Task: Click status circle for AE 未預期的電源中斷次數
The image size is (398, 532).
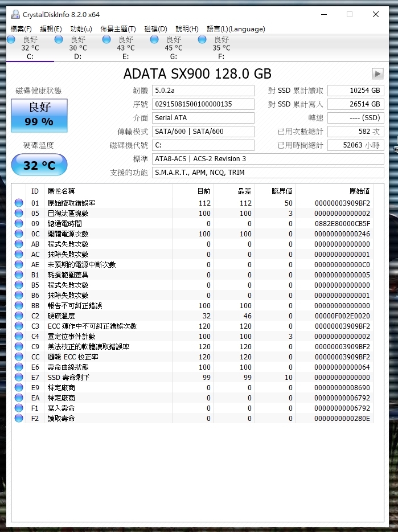Action: coord(19,264)
